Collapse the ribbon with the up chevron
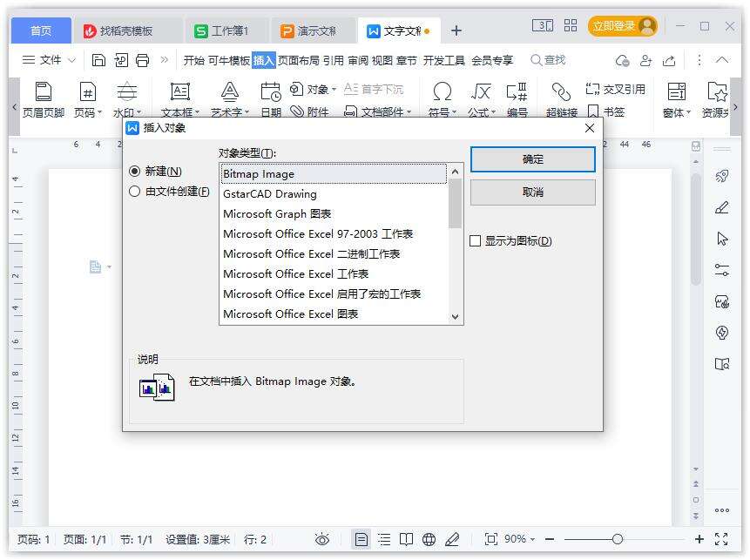This screenshot has height=560, width=750. click(722, 60)
